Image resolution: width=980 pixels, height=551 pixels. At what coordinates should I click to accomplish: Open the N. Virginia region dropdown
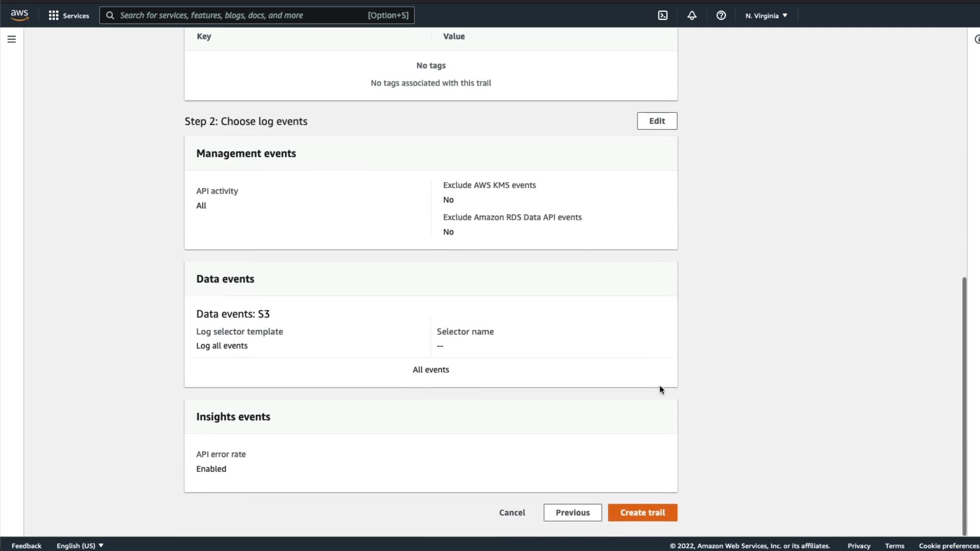coord(766,15)
